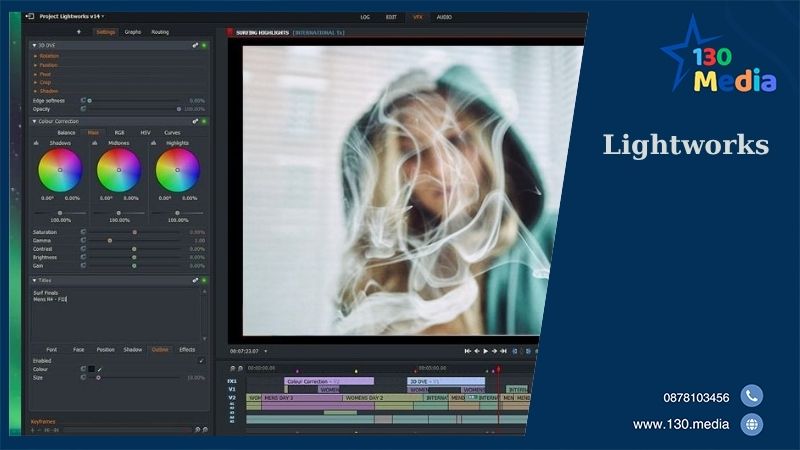
Task: Click the add effect plus icon
Action: [78, 32]
